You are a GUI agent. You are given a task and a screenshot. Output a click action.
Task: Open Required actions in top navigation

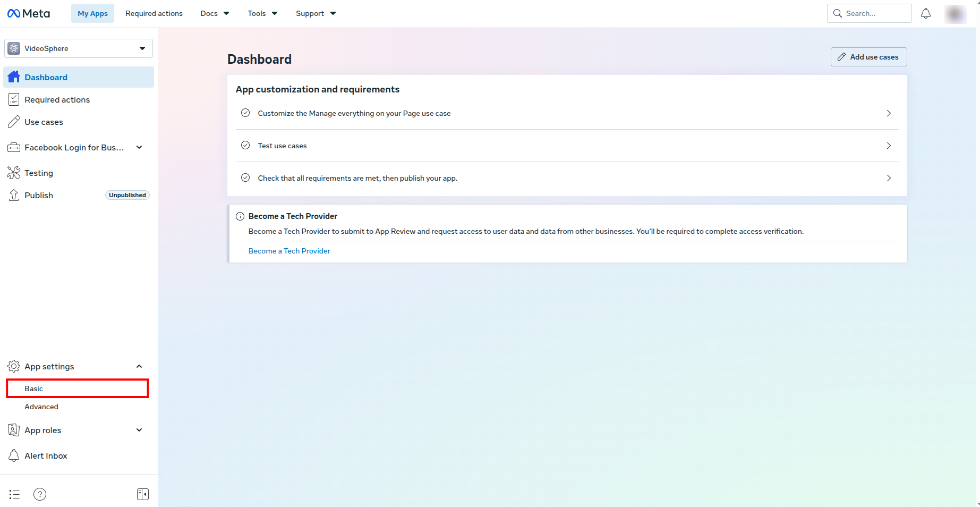pos(154,13)
